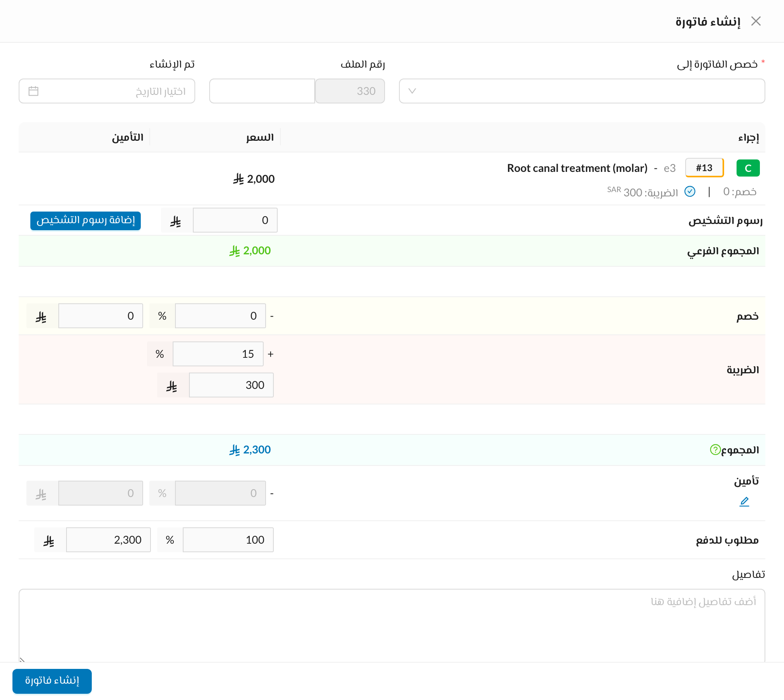Click the percent sign beside discount percentage
The image size is (784, 700).
click(162, 316)
